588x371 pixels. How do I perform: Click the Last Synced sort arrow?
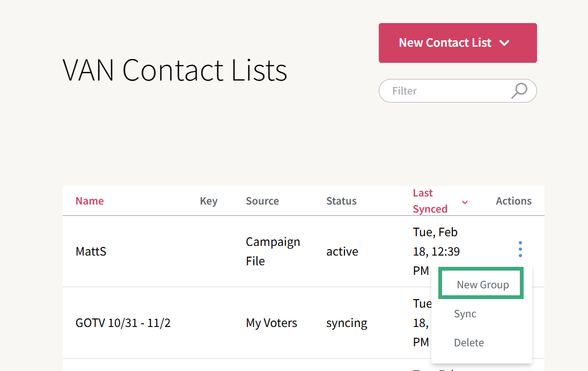pyautogui.click(x=465, y=202)
